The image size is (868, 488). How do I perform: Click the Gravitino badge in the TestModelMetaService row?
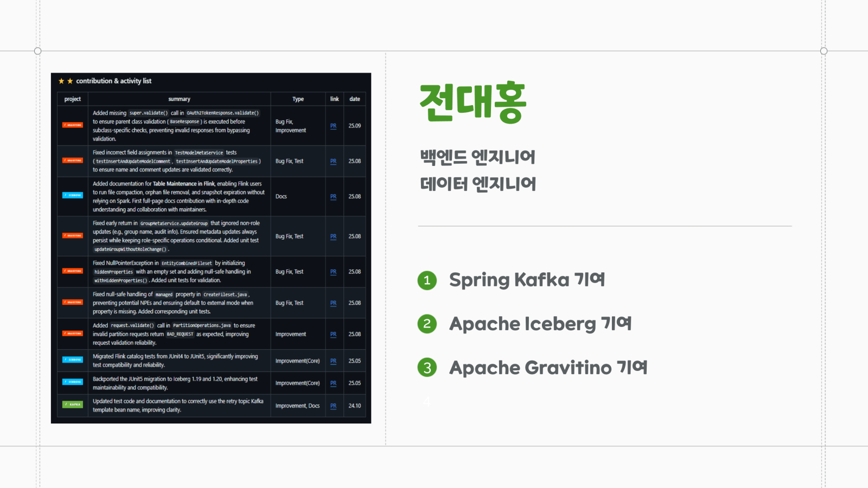(72, 160)
